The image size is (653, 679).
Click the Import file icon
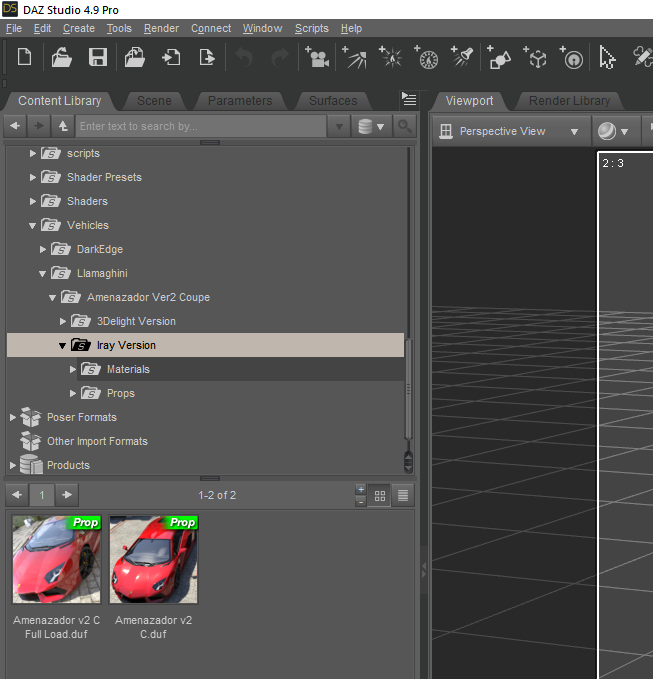pyautogui.click(x=171, y=58)
